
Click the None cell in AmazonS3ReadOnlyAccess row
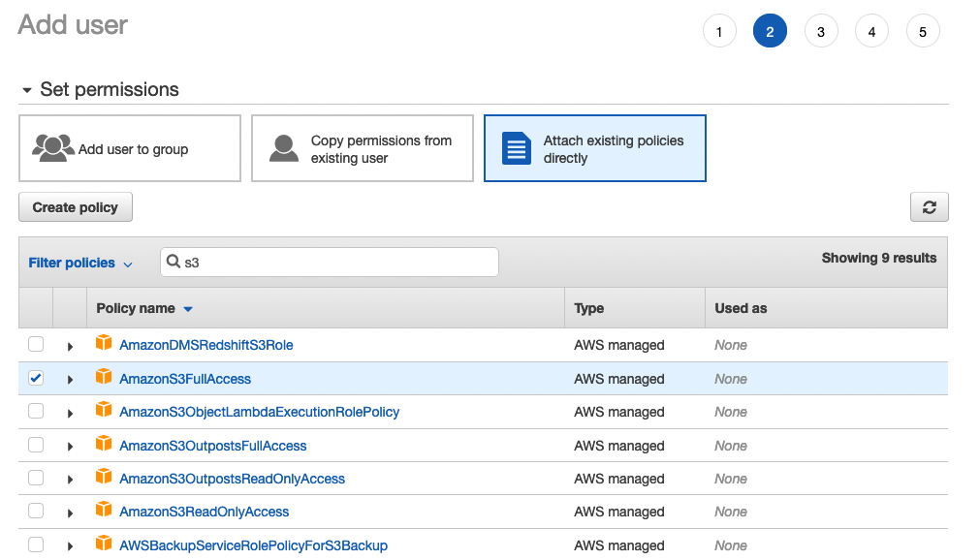click(731, 512)
